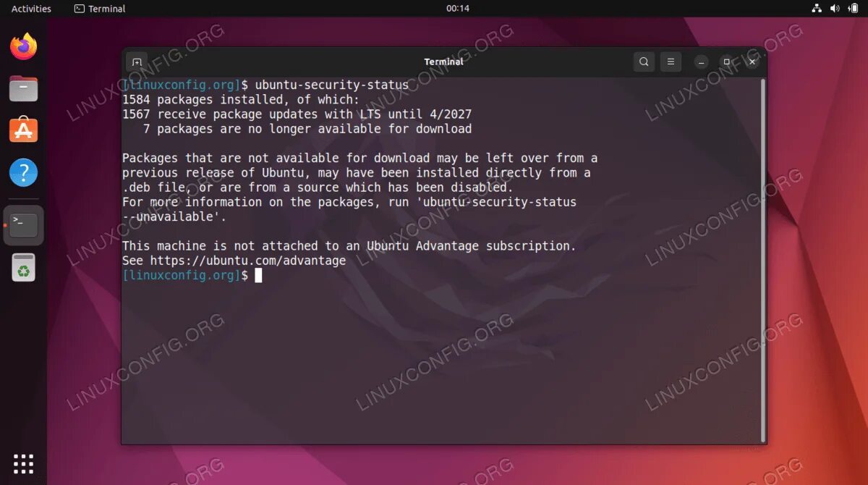The width and height of the screenshot is (868, 485).
Task: Open the Terminal search button
Action: point(644,62)
